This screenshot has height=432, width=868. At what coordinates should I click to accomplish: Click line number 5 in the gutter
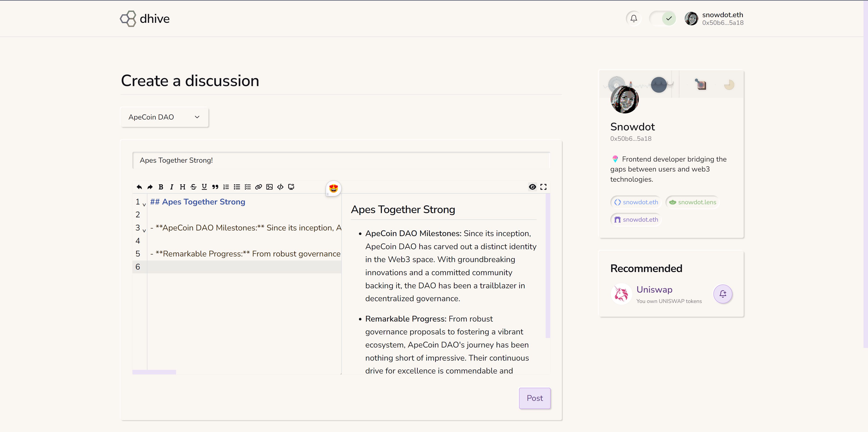[x=138, y=254]
